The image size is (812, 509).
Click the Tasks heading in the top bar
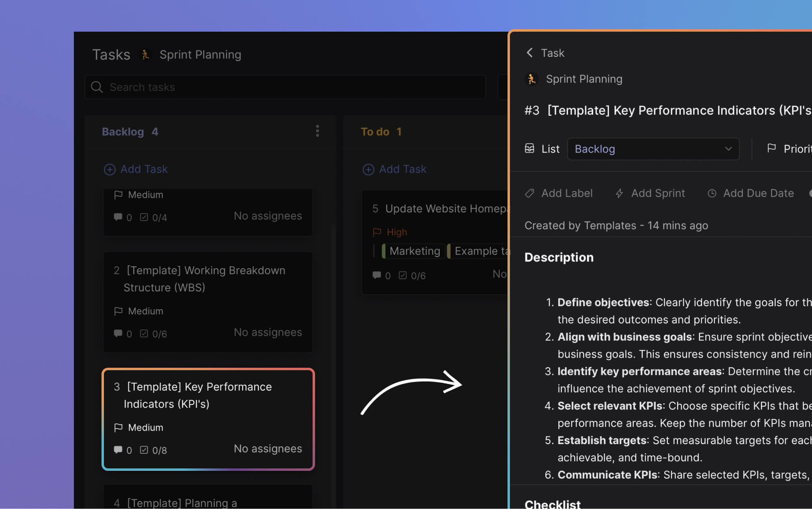pos(111,54)
